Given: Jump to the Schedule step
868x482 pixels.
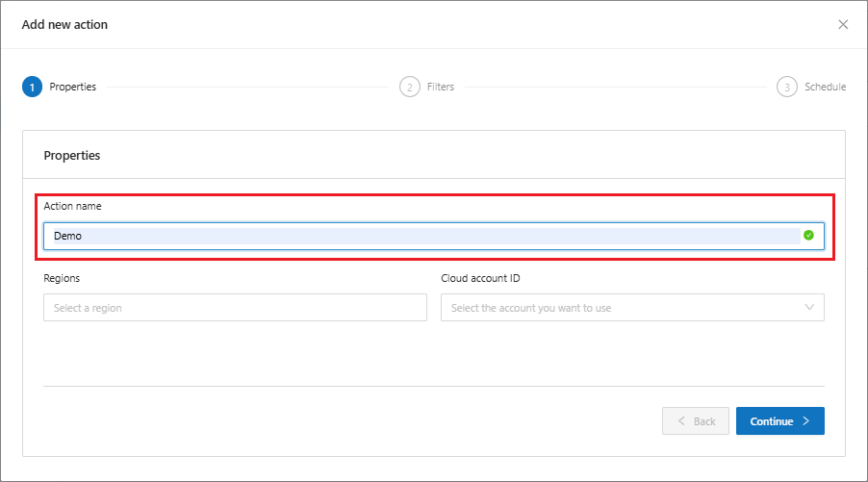Looking at the screenshot, I should tap(825, 87).
